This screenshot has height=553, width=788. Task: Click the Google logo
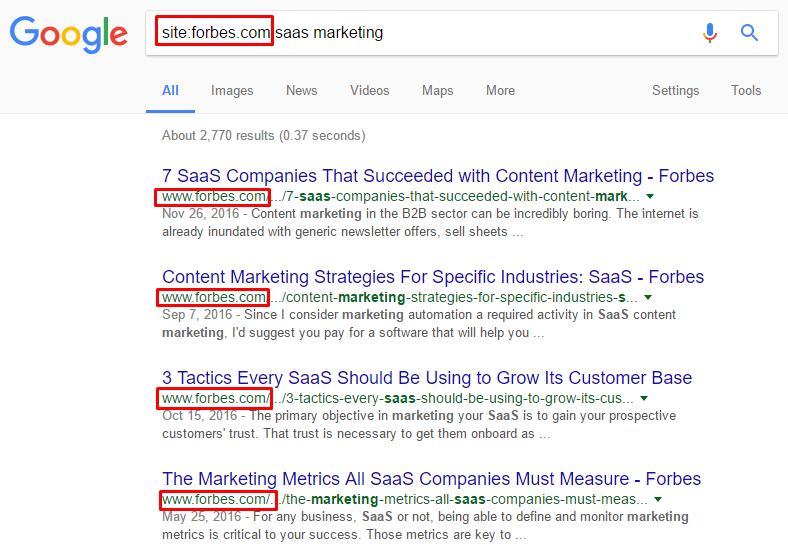69,34
